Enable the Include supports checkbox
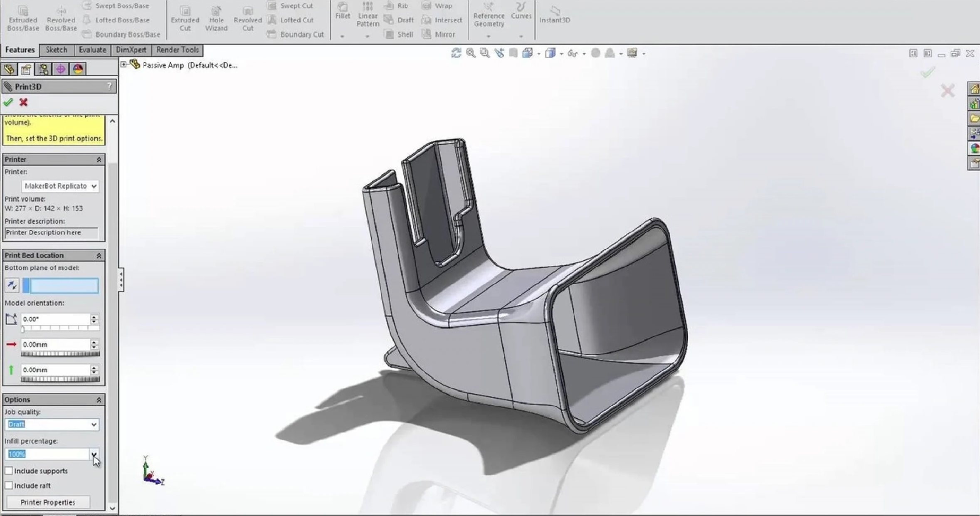 tap(9, 470)
